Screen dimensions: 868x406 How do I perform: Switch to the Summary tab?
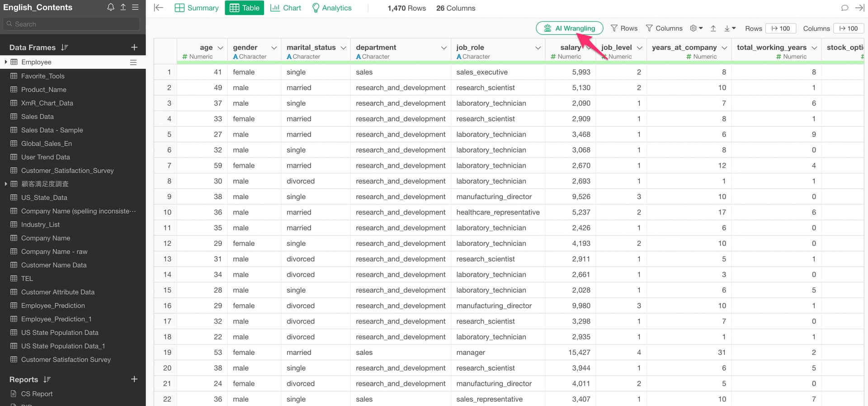coord(197,8)
